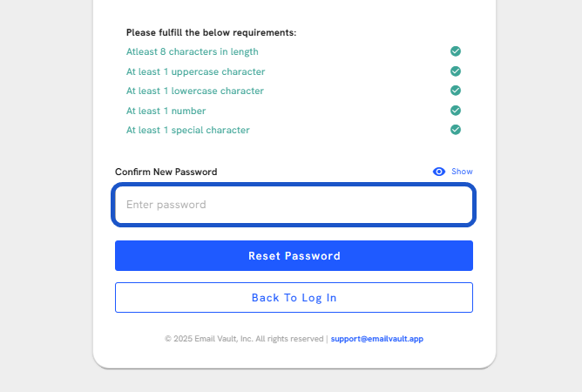Click the eye icon beside Show
582x392 pixels.
click(x=439, y=172)
